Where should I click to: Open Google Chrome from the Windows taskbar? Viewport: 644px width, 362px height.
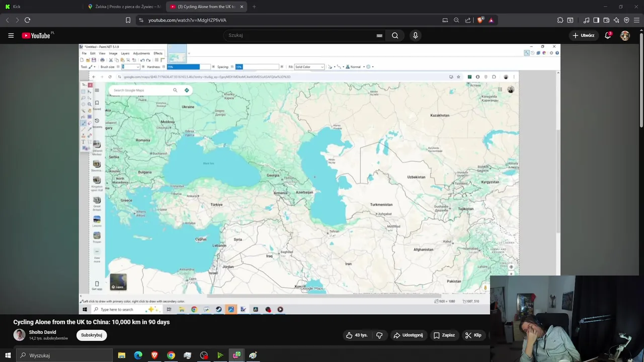[171, 355]
